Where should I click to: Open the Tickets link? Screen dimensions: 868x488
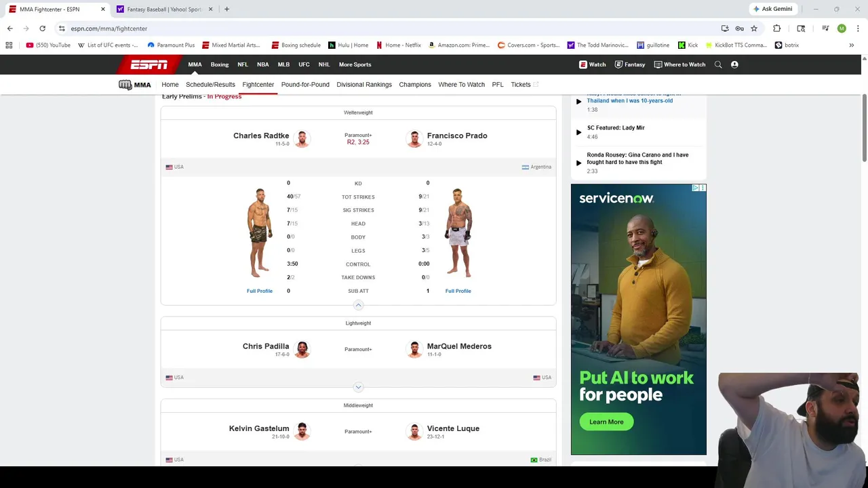[x=524, y=85]
